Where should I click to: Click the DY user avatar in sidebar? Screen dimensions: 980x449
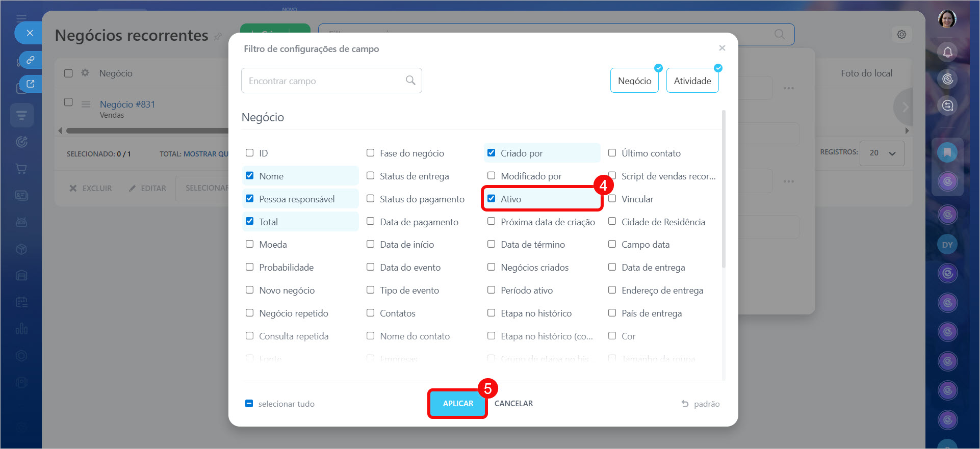click(x=947, y=245)
